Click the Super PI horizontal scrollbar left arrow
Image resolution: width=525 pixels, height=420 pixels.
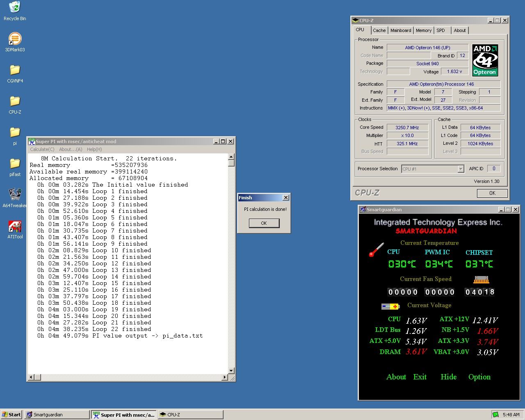(31, 377)
